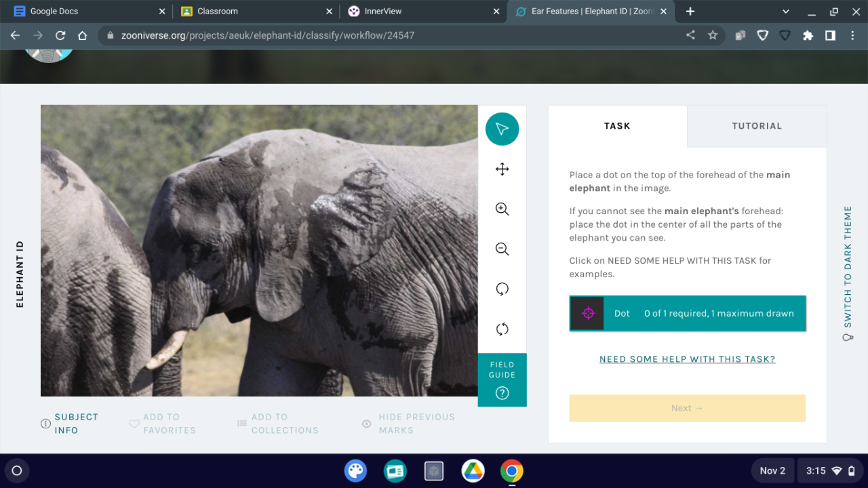The height and width of the screenshot is (488, 868).
Task: Open the Chrome tab search dropdown
Action: pos(786,12)
